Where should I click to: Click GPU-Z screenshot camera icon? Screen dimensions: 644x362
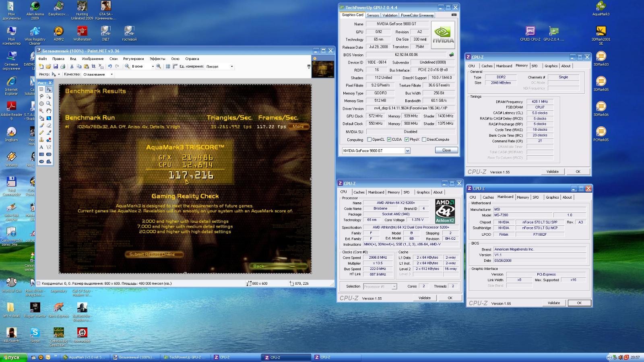tap(454, 15)
